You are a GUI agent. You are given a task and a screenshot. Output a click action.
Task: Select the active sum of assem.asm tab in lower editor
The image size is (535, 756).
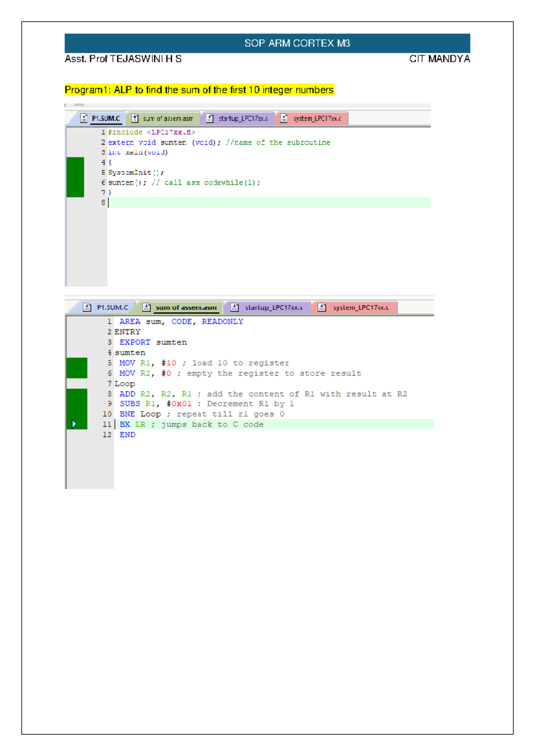(x=180, y=308)
